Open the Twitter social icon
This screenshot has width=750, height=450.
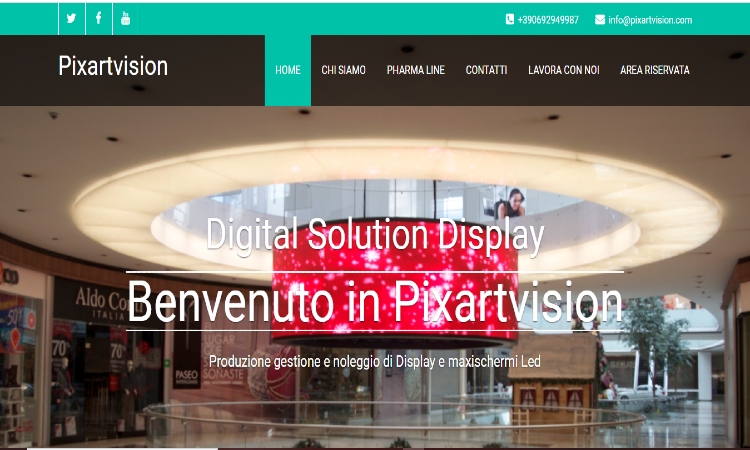(71, 18)
